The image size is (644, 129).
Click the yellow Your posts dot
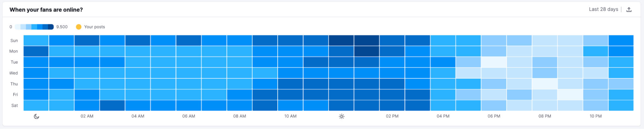tap(79, 27)
